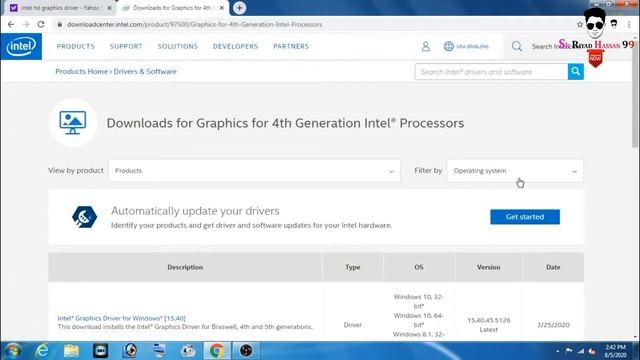Open File Explorer folder from taskbar
The height and width of the screenshot is (360, 640).
point(71,351)
